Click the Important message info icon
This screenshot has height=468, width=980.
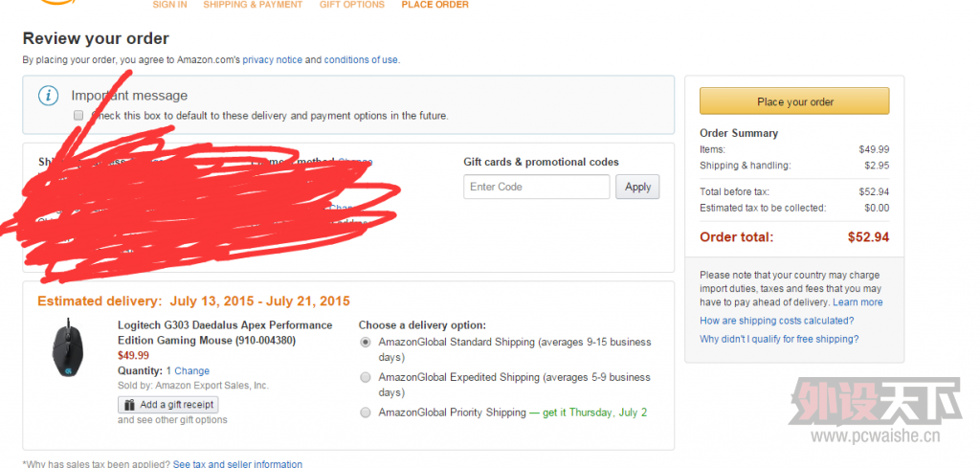48,96
